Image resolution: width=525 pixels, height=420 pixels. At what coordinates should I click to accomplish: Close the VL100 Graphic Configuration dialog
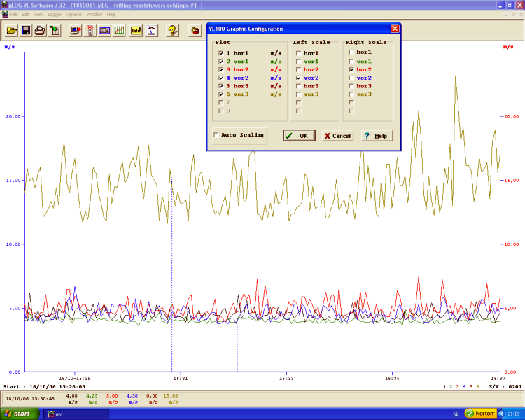pyautogui.click(x=395, y=29)
